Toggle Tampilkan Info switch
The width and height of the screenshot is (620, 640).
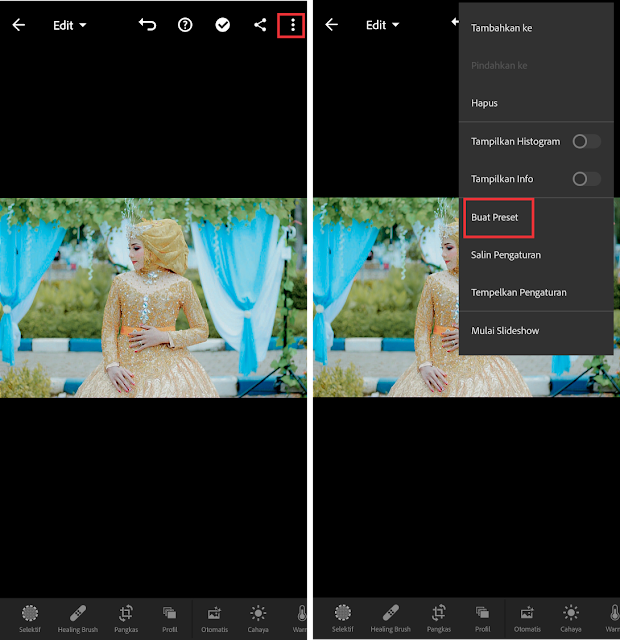(x=586, y=179)
